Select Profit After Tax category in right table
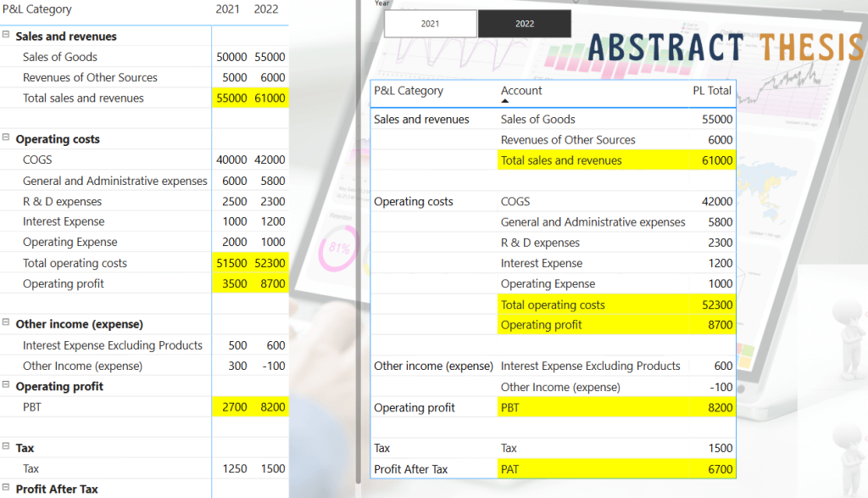 tap(410, 470)
